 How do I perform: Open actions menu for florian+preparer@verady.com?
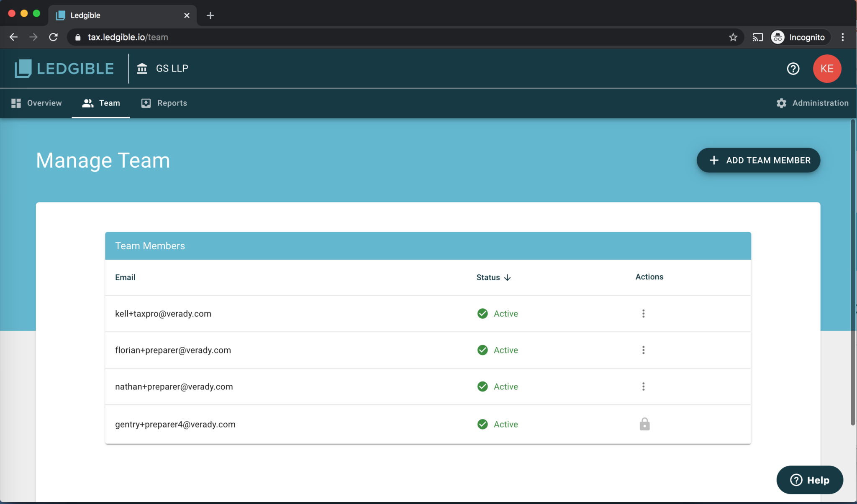(643, 350)
